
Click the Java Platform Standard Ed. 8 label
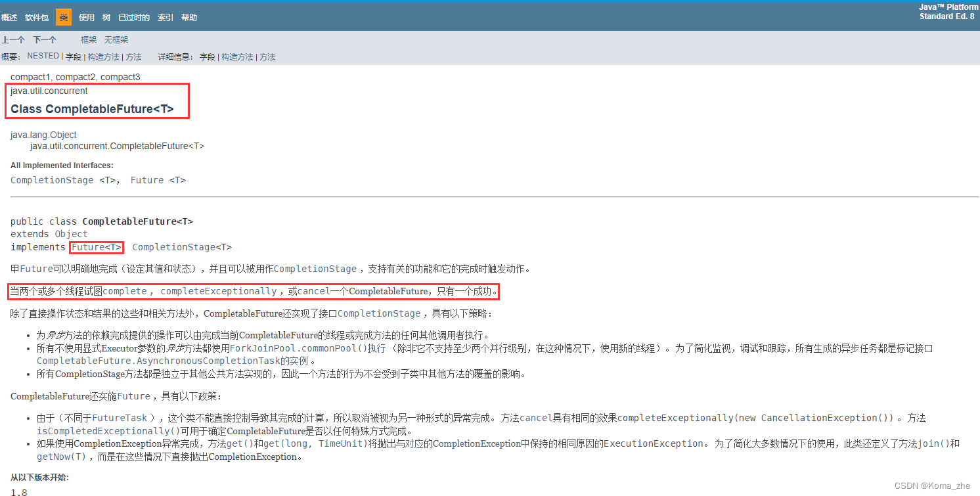(947, 12)
